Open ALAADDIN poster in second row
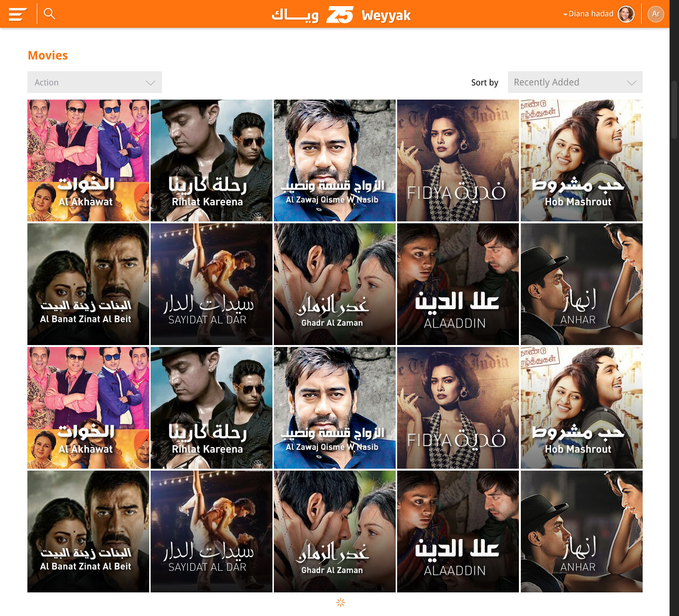The image size is (679, 616). 458,284
